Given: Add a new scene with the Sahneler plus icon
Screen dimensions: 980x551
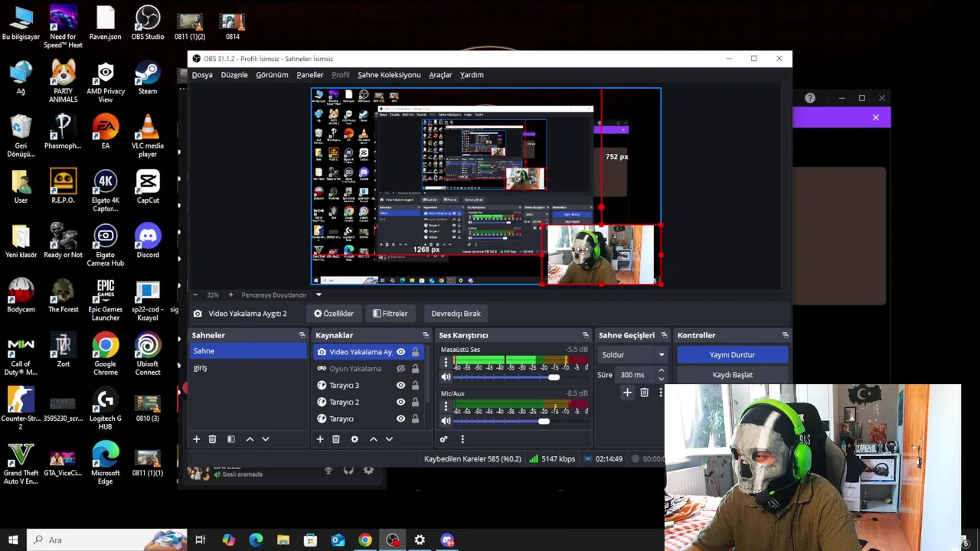Looking at the screenshot, I should (196, 439).
